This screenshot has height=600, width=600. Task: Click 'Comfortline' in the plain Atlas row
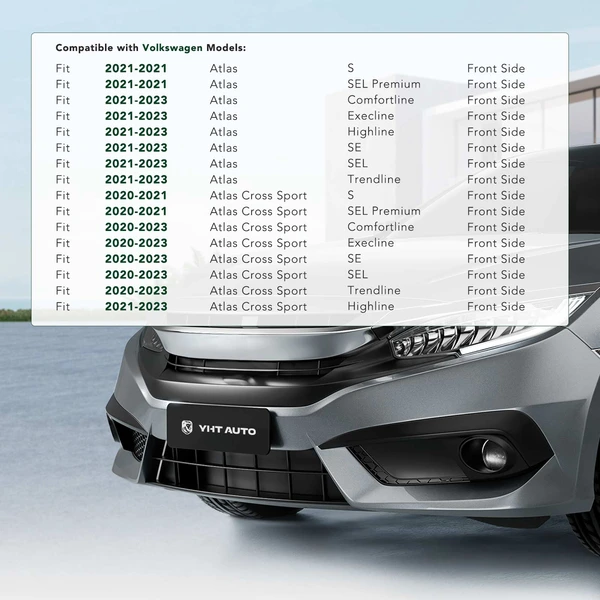click(x=381, y=100)
